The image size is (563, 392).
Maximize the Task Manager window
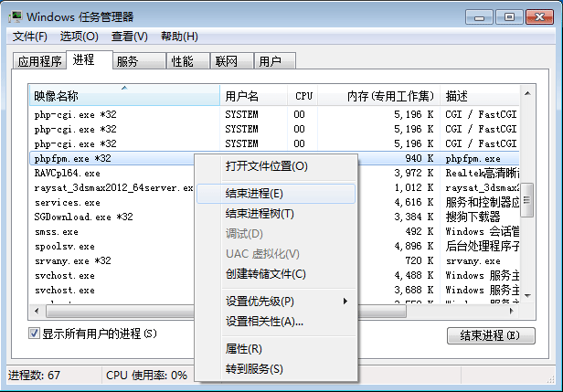pyautogui.click(x=509, y=16)
